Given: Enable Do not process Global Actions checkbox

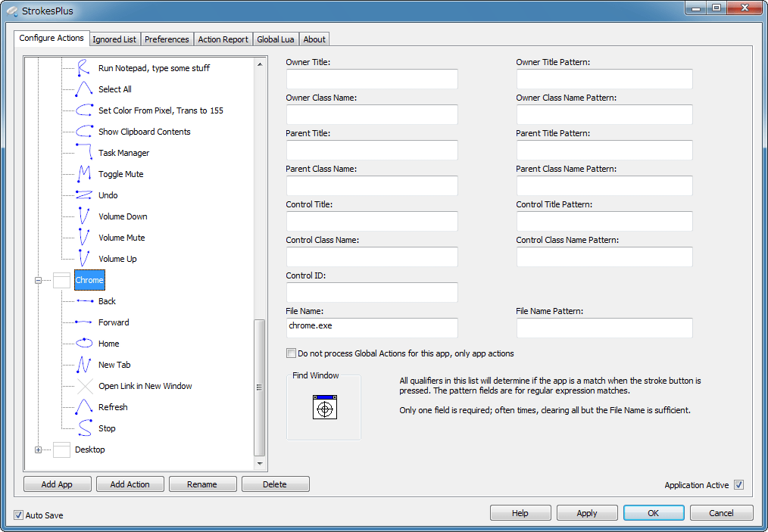Looking at the screenshot, I should tap(291, 353).
